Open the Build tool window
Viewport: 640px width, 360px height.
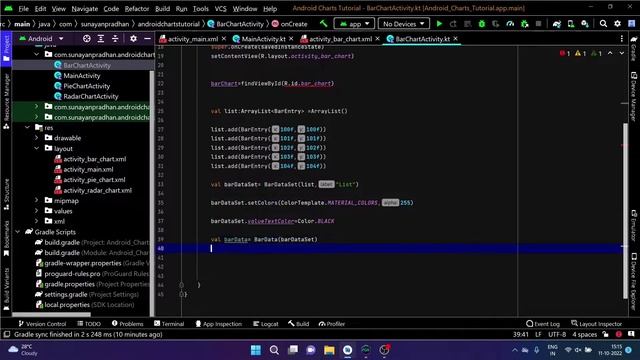pos(298,324)
